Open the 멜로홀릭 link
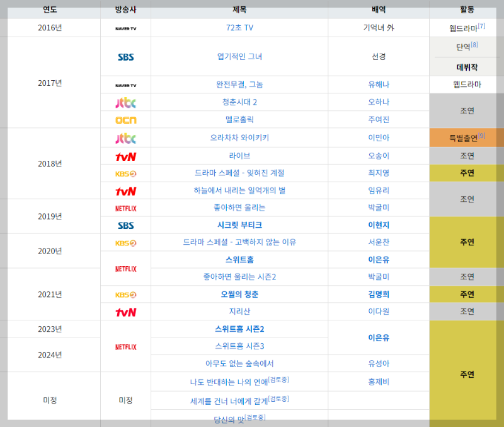504x427 pixels. click(239, 120)
